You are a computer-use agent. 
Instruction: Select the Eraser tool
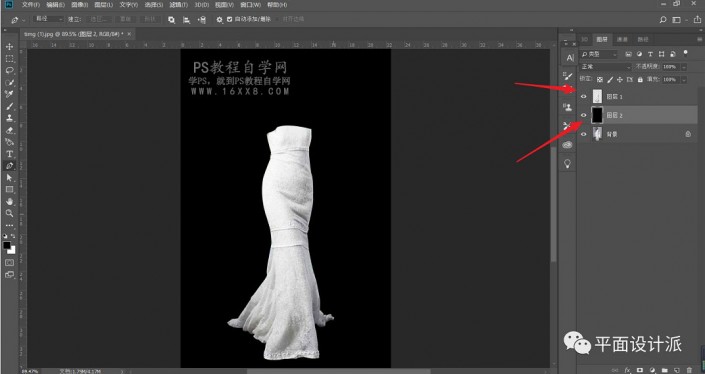click(x=9, y=130)
